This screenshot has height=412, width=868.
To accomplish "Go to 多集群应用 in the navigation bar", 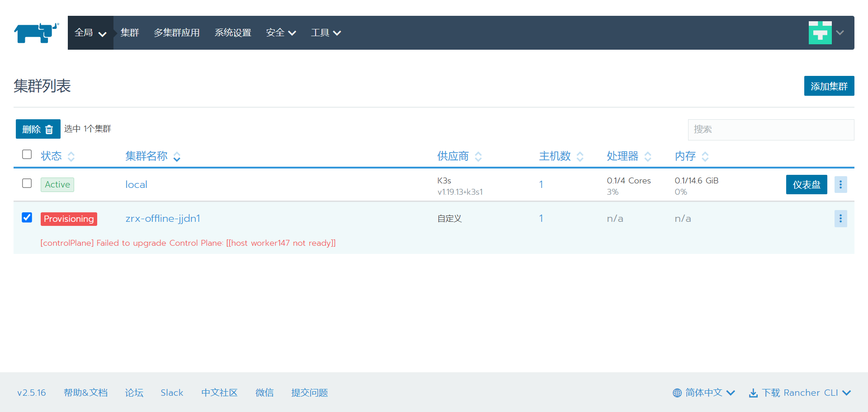I will [x=177, y=33].
